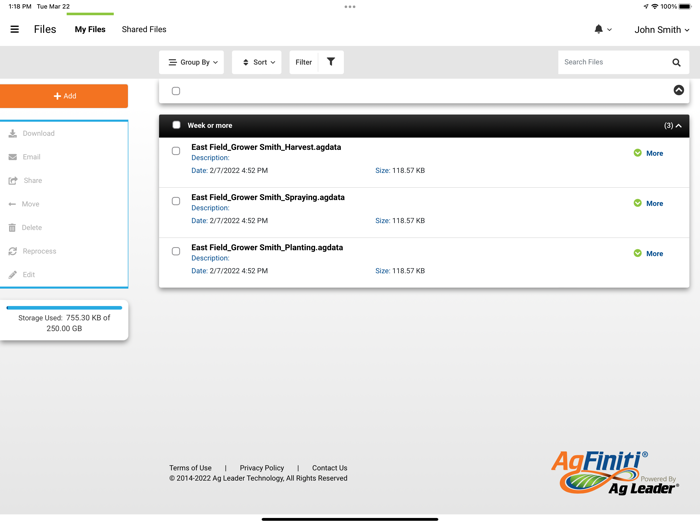The width and height of the screenshot is (700, 525).
Task: Click green status check for Planting file
Action: coord(638,253)
